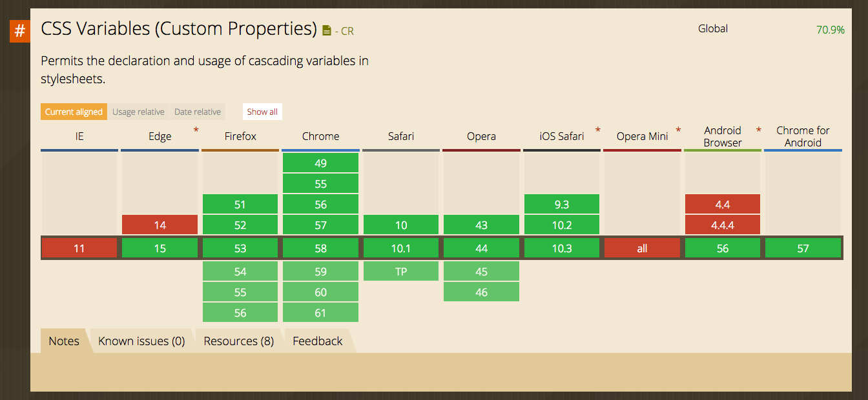Select the IE 11 red cell

point(79,248)
